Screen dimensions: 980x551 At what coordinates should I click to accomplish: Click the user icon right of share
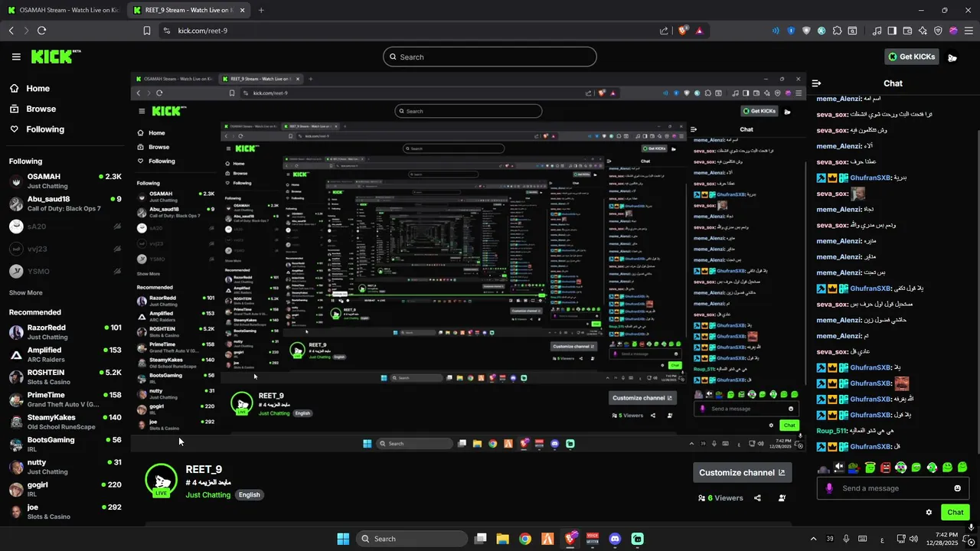point(782,498)
